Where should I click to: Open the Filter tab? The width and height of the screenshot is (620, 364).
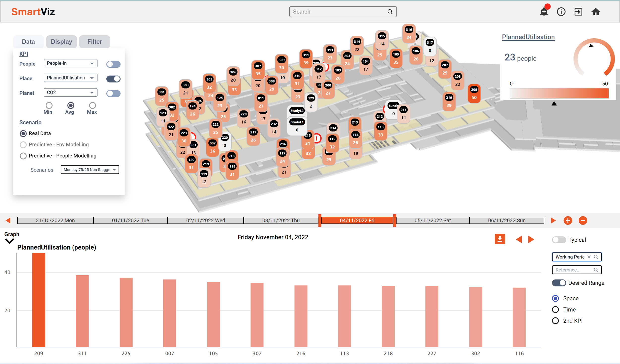(94, 41)
